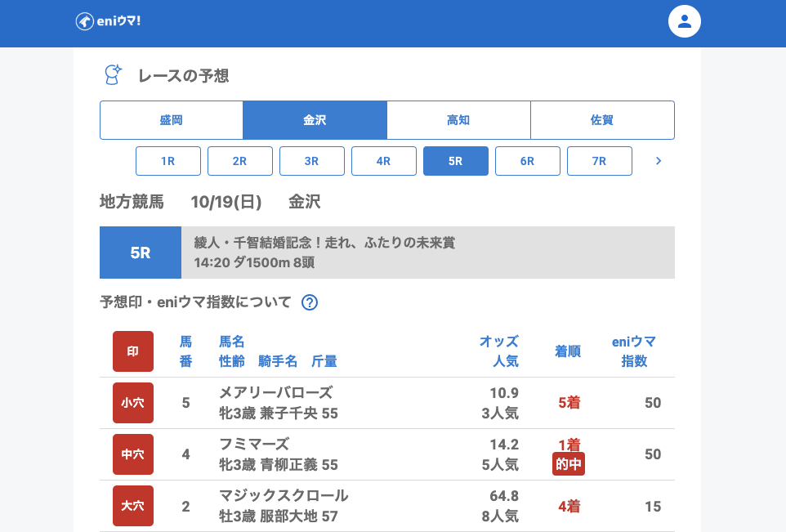Go to race 7R

pos(600,161)
